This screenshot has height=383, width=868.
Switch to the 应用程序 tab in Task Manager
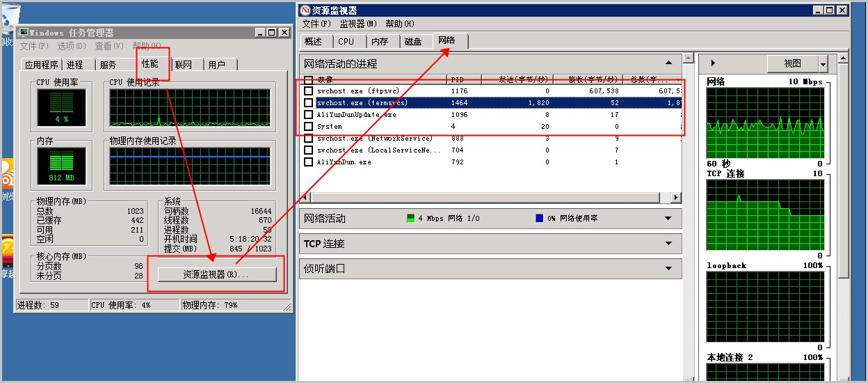tap(41, 64)
